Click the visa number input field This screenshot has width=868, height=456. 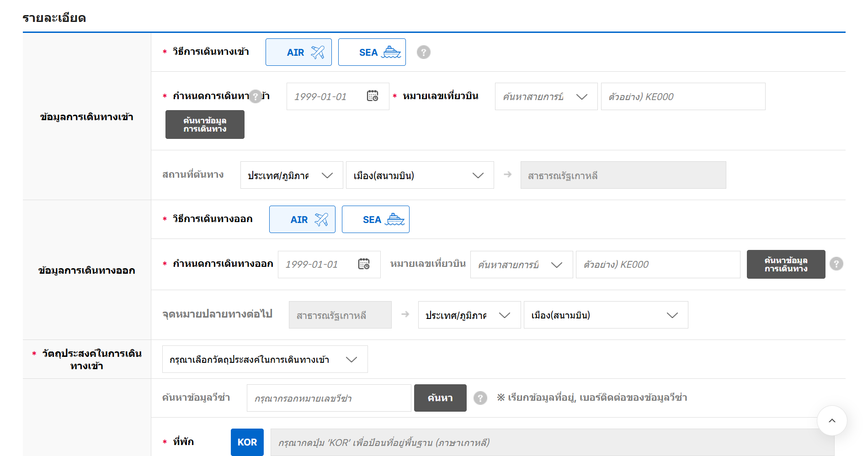click(x=328, y=398)
